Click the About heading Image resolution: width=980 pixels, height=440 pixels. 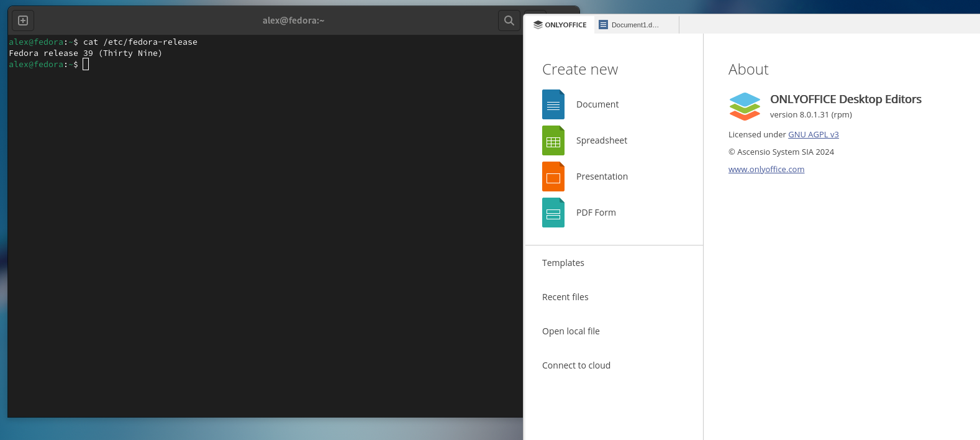pos(748,70)
